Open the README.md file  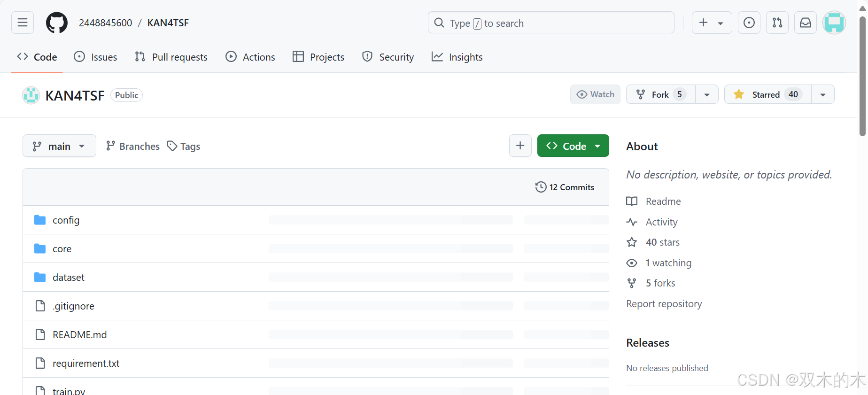[80, 334]
